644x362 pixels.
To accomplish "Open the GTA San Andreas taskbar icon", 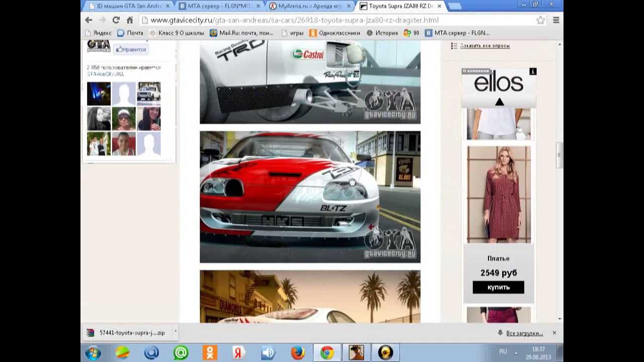I will [356, 352].
